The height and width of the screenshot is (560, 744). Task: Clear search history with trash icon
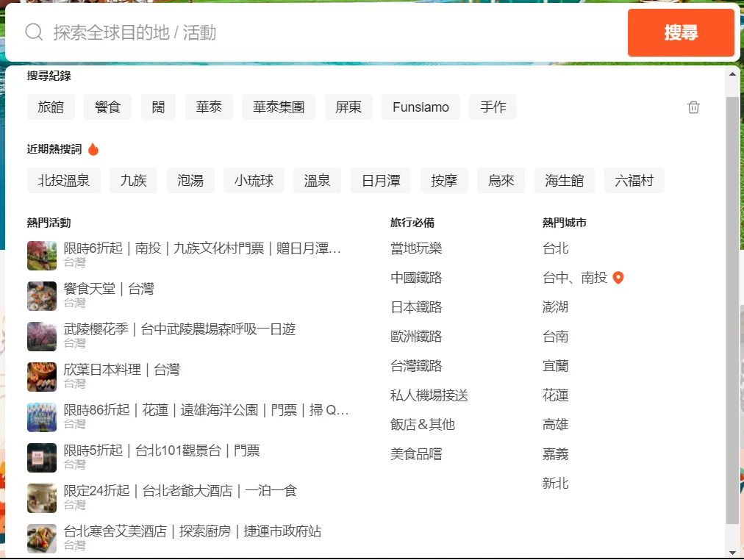coord(693,107)
